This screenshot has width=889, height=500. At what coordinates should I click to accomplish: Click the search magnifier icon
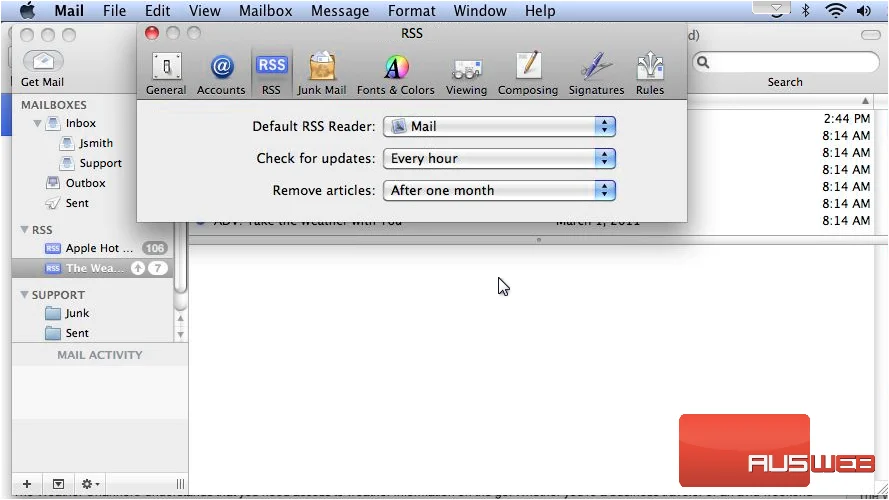703,62
